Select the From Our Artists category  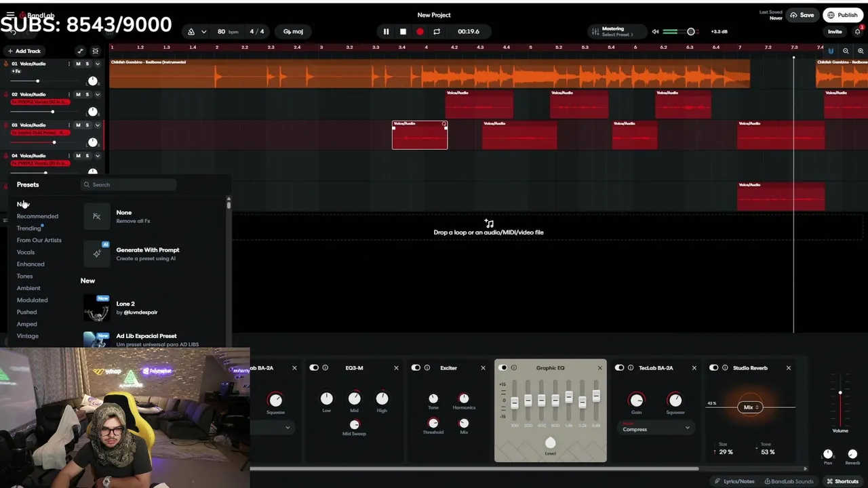[39, 240]
